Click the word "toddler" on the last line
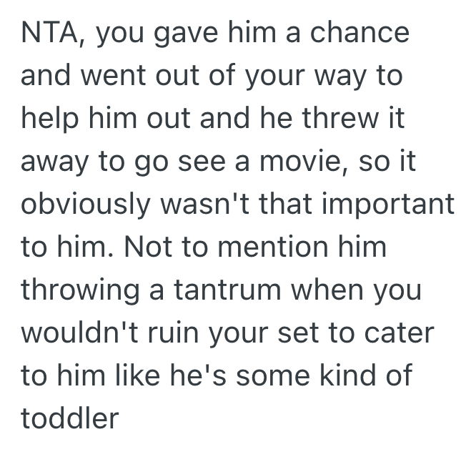 [x=69, y=418]
